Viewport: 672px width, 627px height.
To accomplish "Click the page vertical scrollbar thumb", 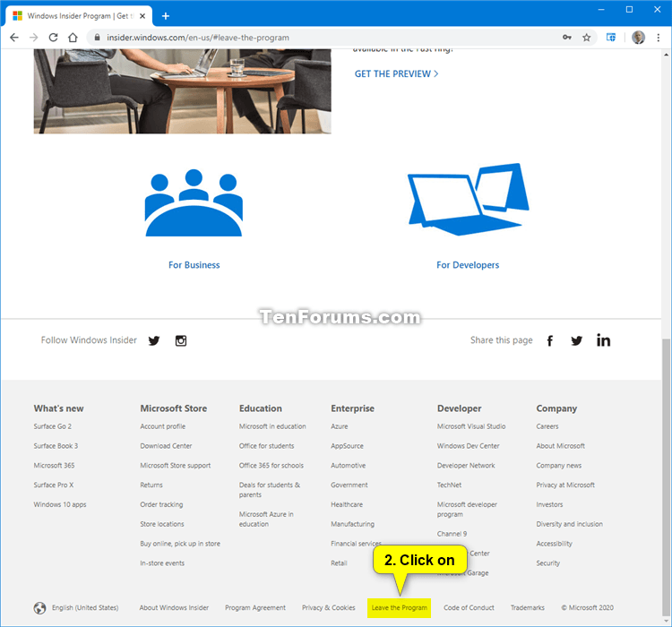I will (x=666, y=477).
